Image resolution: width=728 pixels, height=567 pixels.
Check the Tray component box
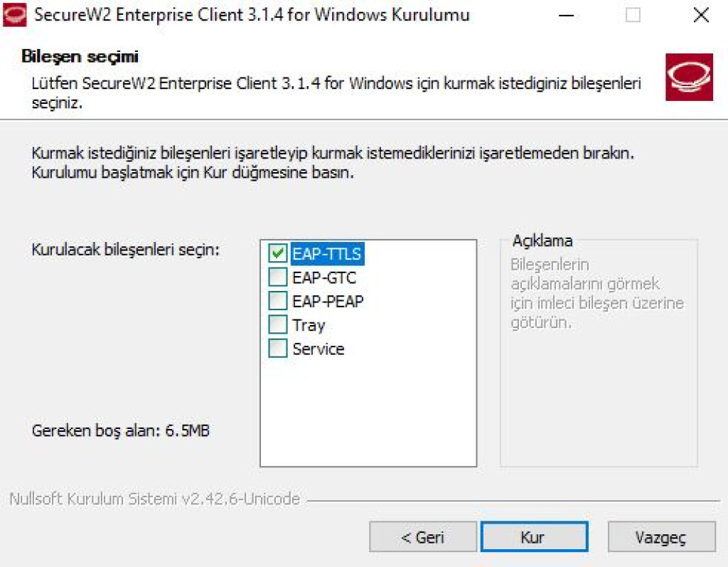tap(278, 325)
